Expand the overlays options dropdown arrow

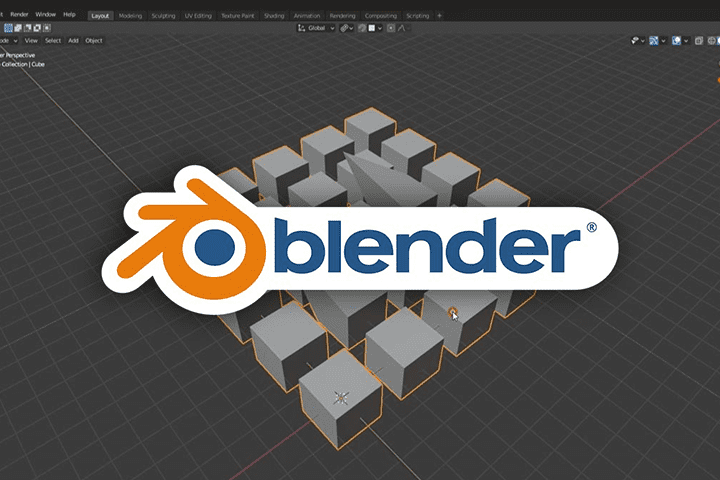click(686, 41)
